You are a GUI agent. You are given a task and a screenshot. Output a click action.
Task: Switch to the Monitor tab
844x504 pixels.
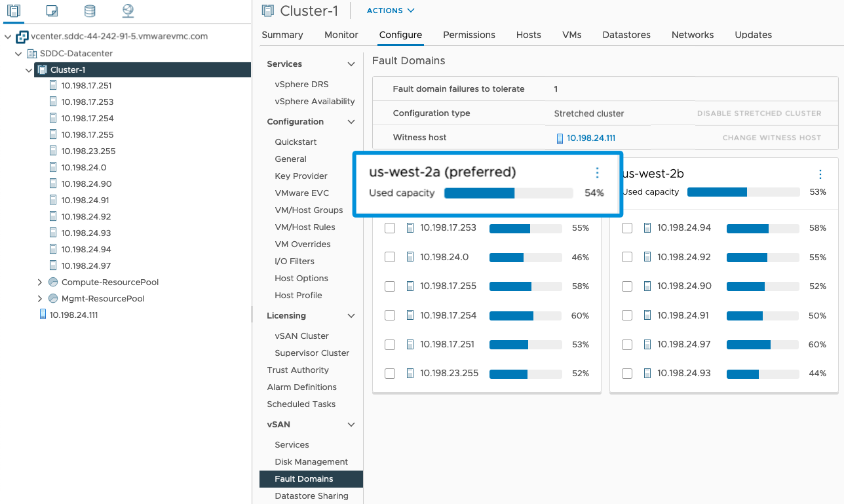point(341,35)
